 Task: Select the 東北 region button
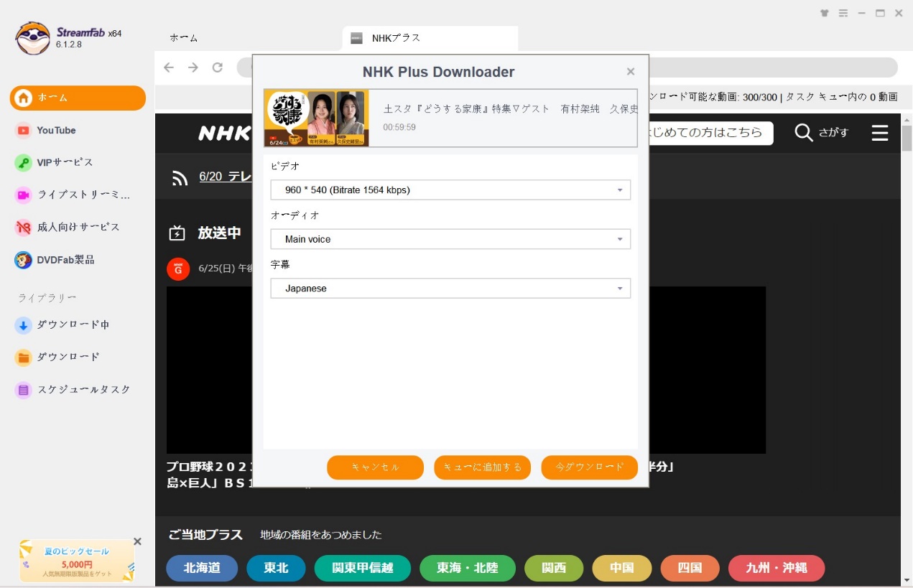[276, 568]
